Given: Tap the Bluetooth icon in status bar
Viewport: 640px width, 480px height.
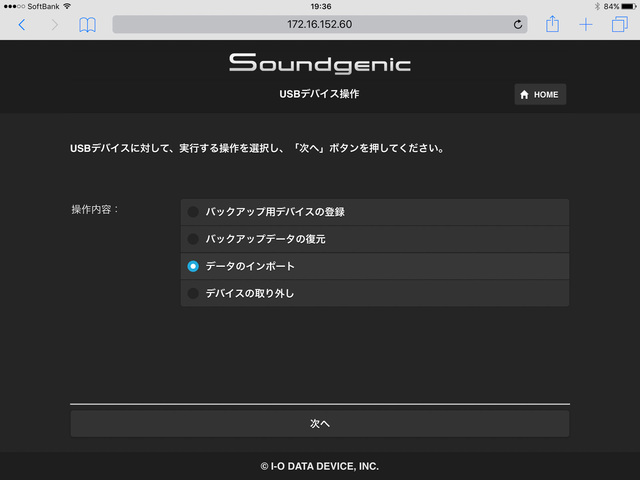Looking at the screenshot, I should pos(597,6).
